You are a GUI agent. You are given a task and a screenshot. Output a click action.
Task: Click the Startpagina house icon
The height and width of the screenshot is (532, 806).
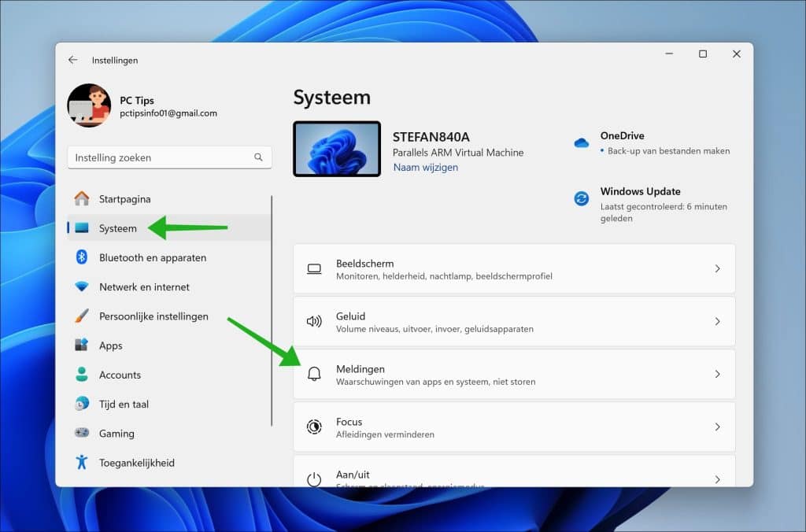click(x=82, y=198)
